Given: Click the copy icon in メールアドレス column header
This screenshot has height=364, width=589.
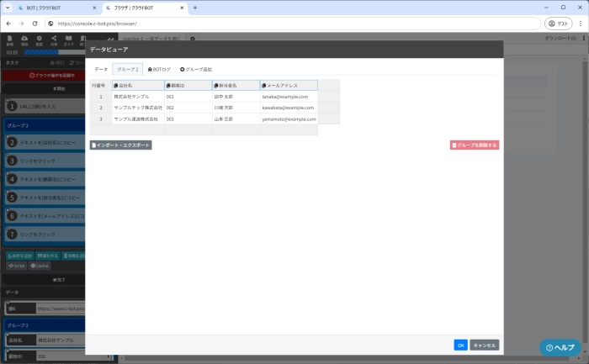Looking at the screenshot, I should [264, 85].
